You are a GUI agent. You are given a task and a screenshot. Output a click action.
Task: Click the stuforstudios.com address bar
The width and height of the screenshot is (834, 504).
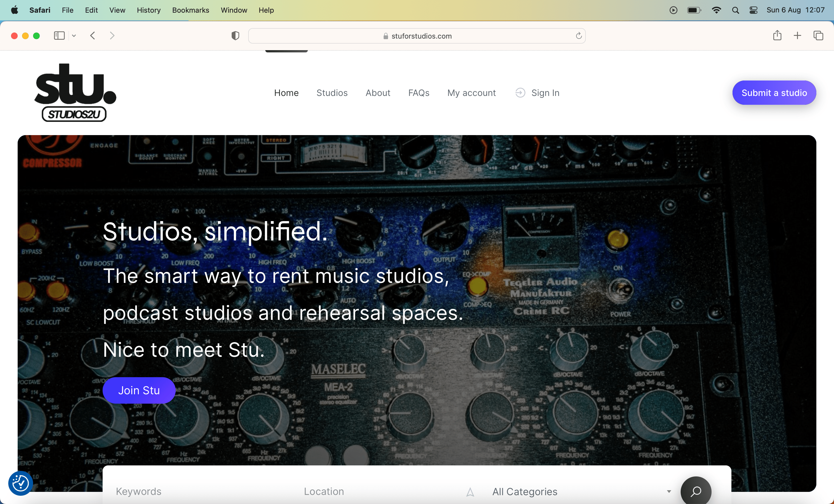pos(417,36)
